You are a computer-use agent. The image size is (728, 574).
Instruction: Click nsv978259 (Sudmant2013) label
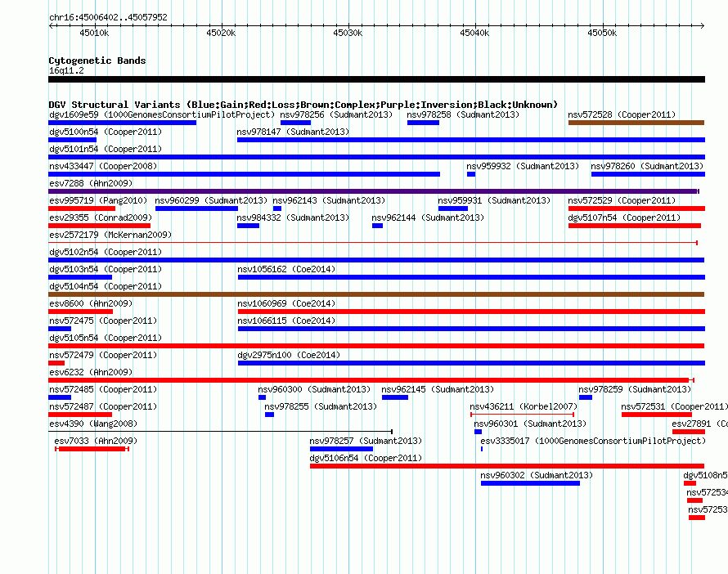click(x=635, y=389)
